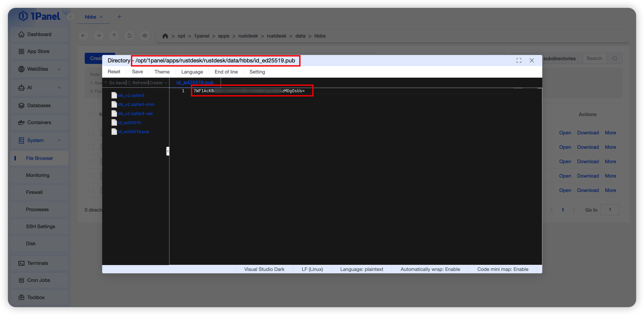Open the Theme menu in editor

(x=162, y=72)
